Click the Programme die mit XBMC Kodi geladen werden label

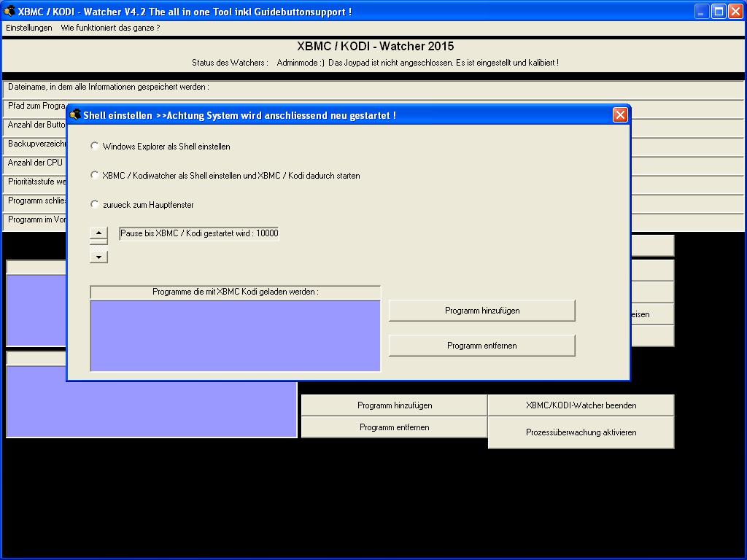click(x=236, y=292)
